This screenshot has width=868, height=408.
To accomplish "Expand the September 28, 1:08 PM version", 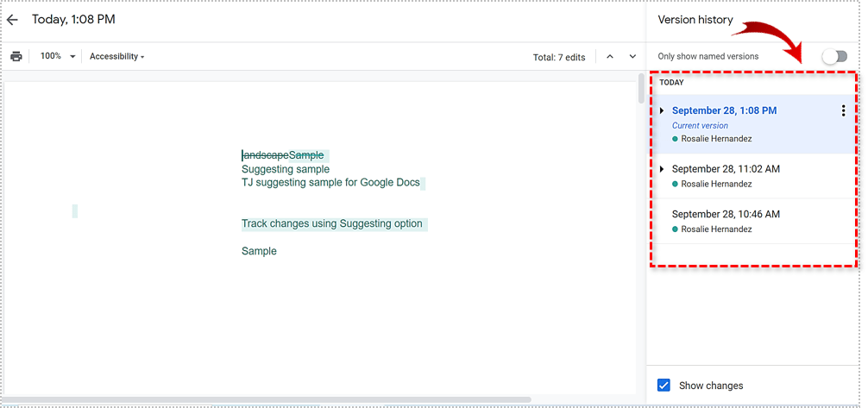I will coord(662,110).
